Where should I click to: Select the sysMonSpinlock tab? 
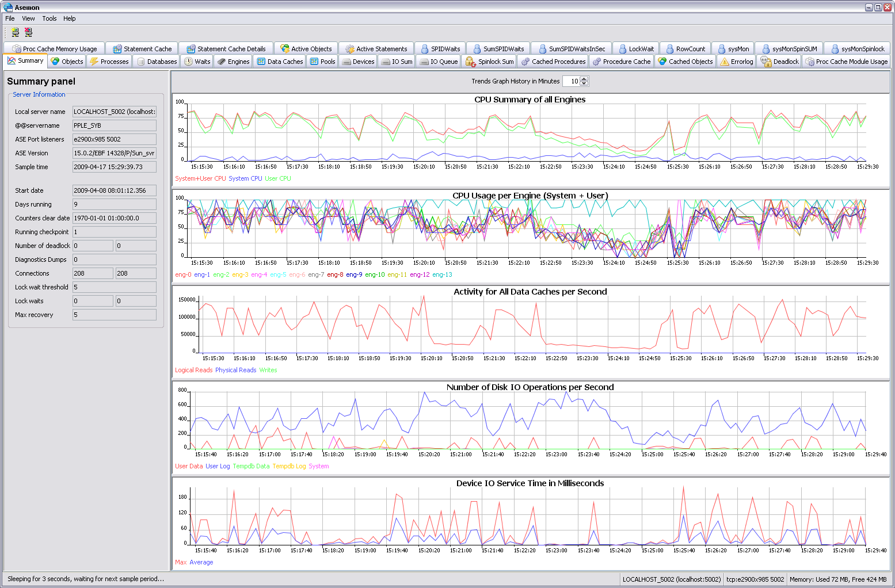tap(857, 49)
